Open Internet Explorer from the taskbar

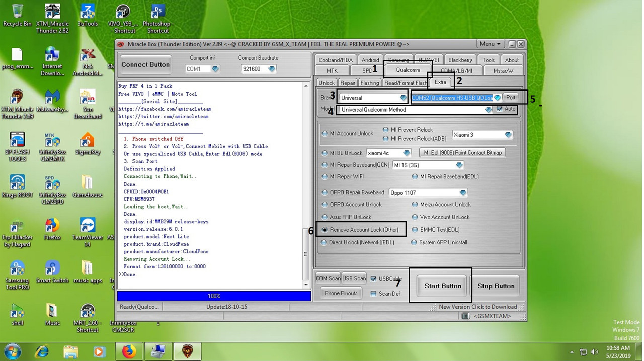coord(42,351)
